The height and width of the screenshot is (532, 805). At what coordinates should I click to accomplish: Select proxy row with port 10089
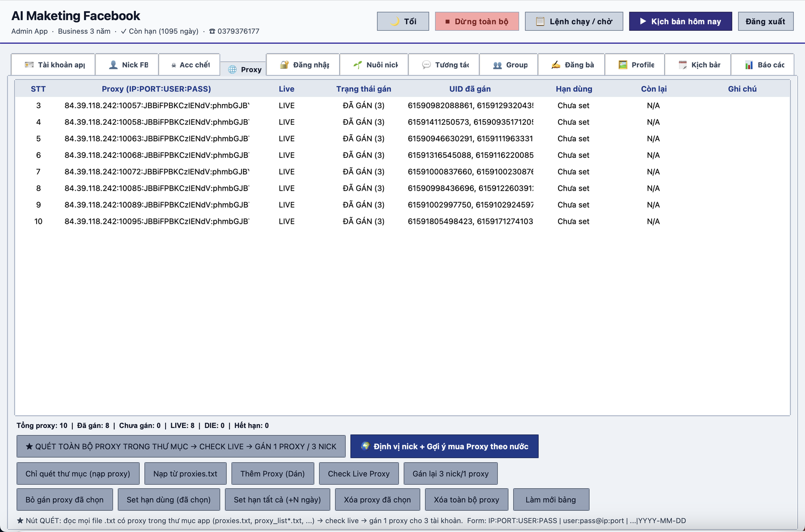click(402, 205)
